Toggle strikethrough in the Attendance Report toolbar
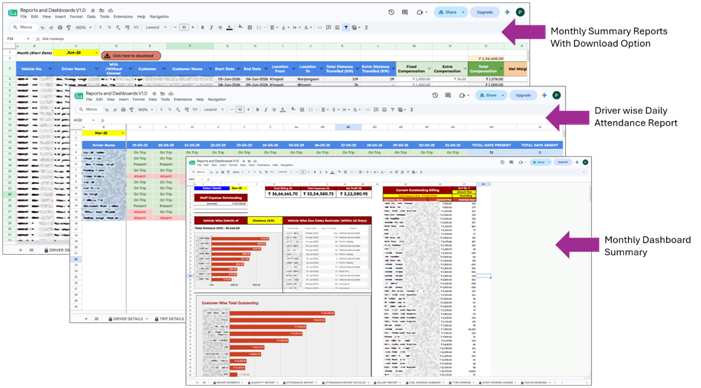Screen dimensions: 701x388 (x=274, y=110)
